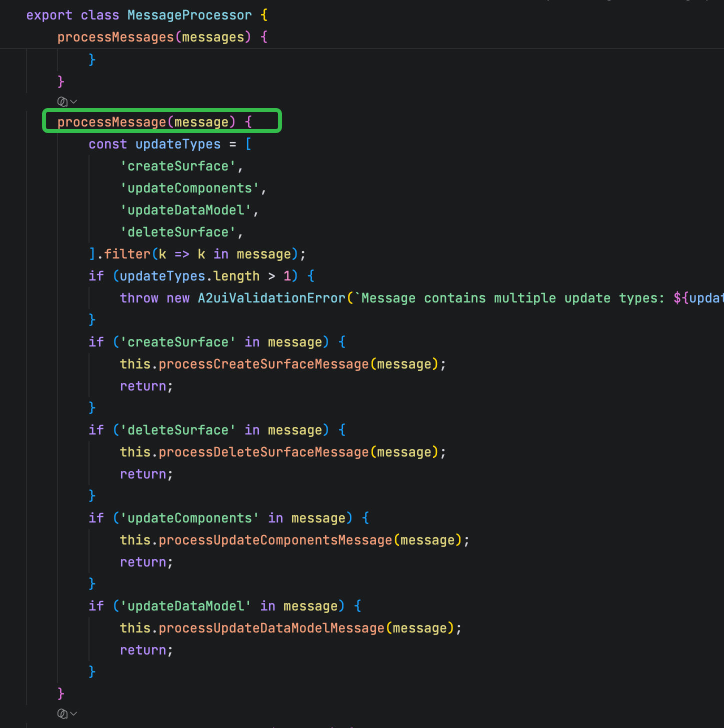Click 'return;' below processDeleteSurfaceMessage call

(x=146, y=474)
